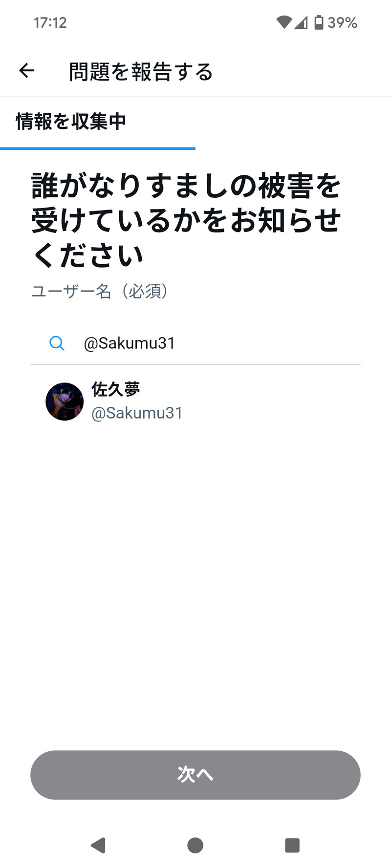Select the @Sakumu31 handle in results

[137, 413]
